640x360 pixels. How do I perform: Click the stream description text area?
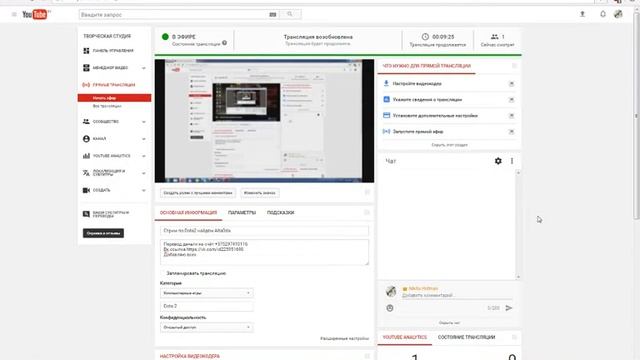click(x=264, y=253)
